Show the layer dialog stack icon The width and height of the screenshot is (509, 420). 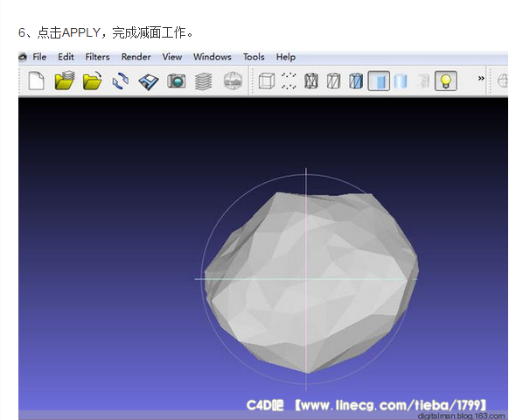pyautogui.click(x=204, y=80)
